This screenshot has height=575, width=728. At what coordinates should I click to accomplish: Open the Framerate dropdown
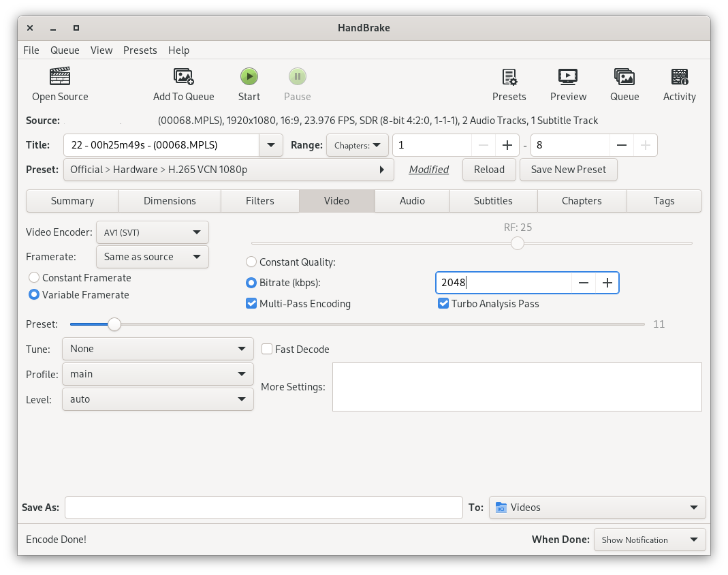pos(153,257)
